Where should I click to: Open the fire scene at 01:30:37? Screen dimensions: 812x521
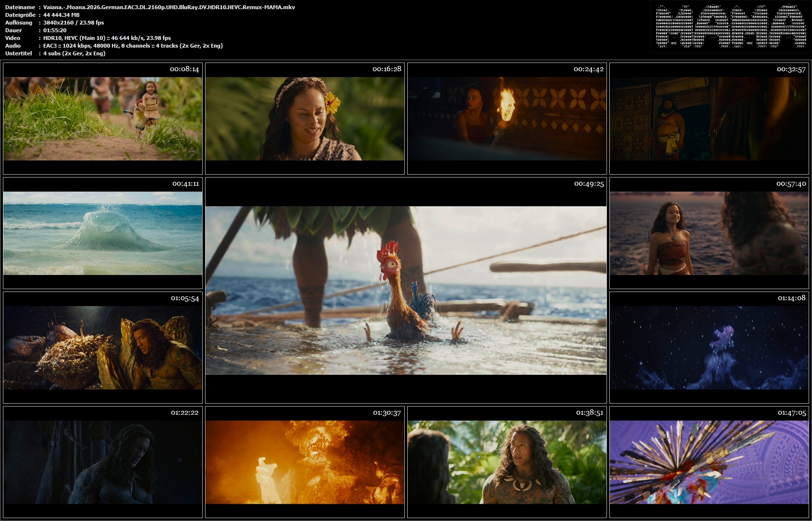[305, 462]
